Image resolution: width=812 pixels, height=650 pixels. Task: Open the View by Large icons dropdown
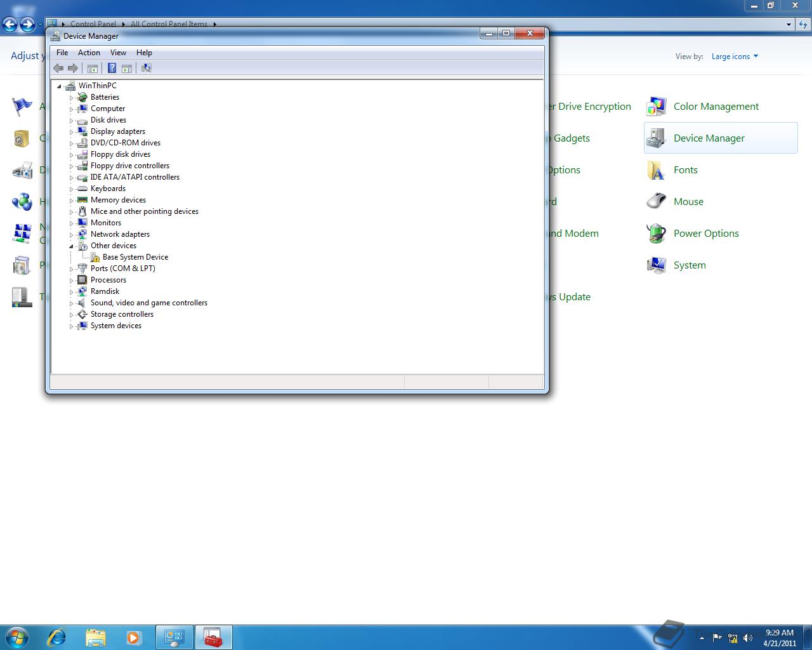(735, 56)
